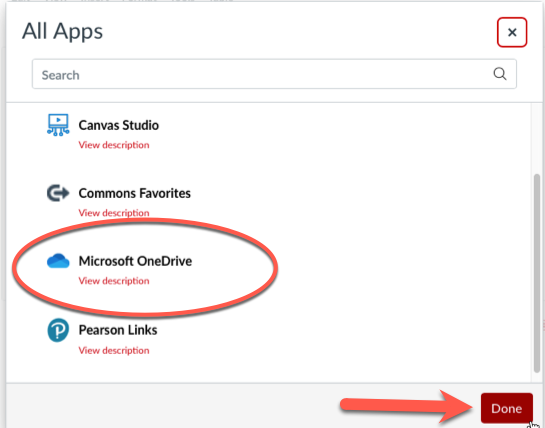This screenshot has width=545, height=428.
Task: Select the Canvas Studio app name
Action: pos(119,125)
